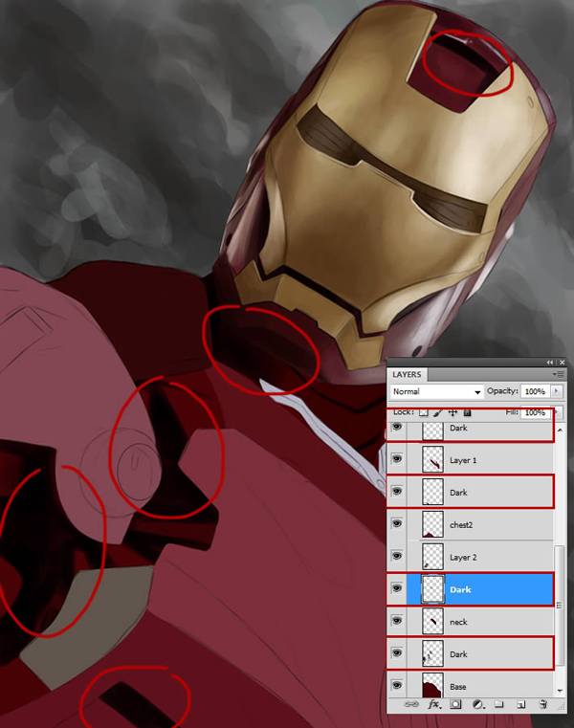Image resolution: width=574 pixels, height=728 pixels.
Task: Toggle lock transparent pixels
Action: coord(424,412)
